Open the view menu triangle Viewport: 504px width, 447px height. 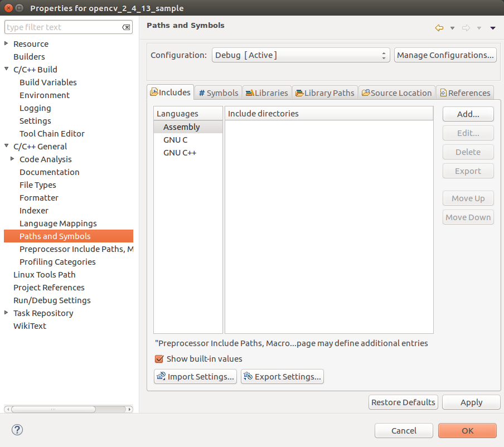pos(493,28)
